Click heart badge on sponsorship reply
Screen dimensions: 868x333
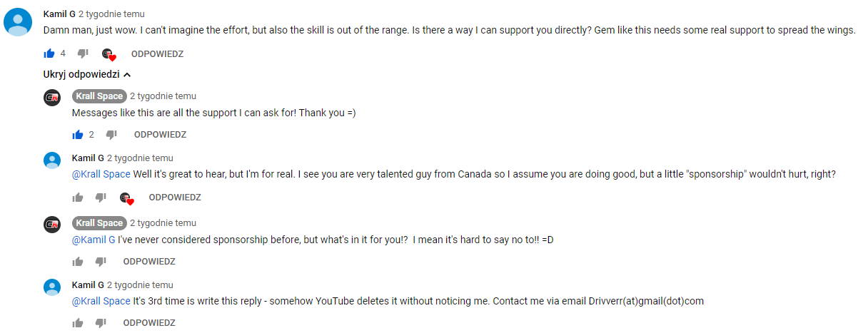click(x=127, y=198)
